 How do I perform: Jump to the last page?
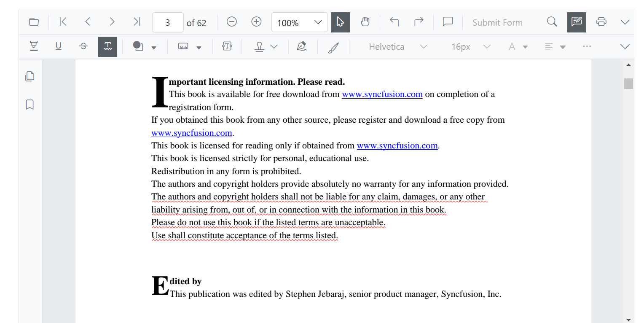137,22
